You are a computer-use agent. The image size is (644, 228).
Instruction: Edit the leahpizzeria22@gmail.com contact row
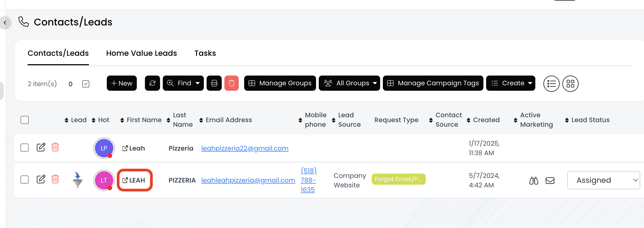(x=41, y=147)
